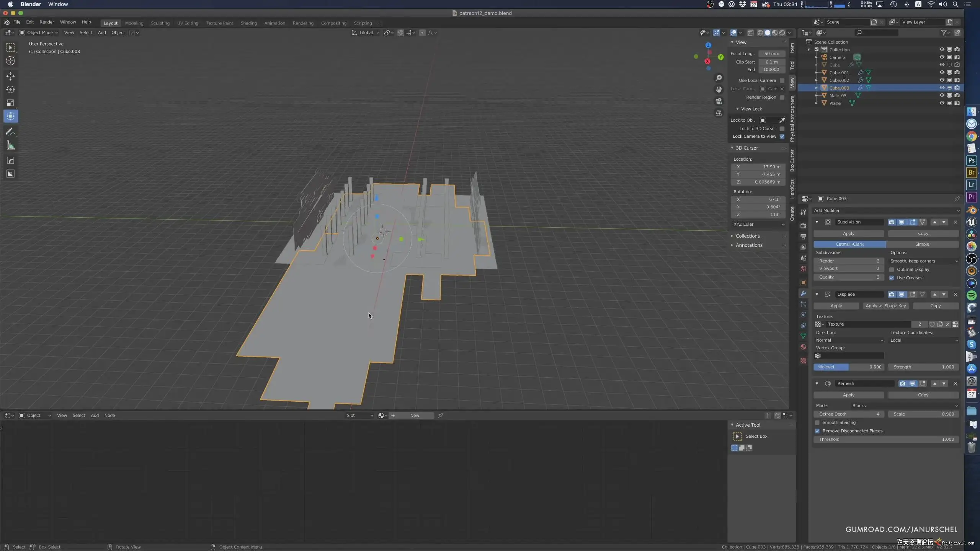
Task: Open the Material properties tab
Action: tap(803, 347)
